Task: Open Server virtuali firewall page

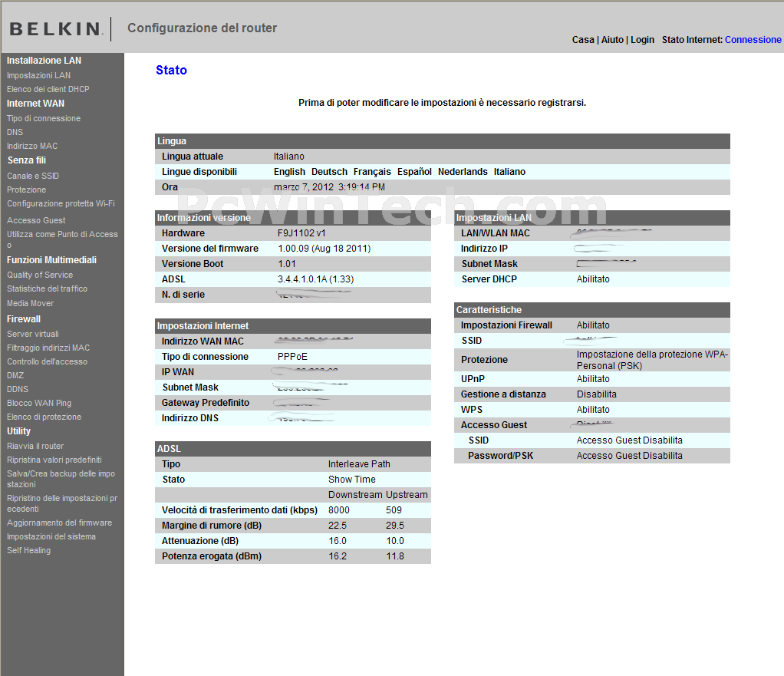Action: click(x=33, y=334)
